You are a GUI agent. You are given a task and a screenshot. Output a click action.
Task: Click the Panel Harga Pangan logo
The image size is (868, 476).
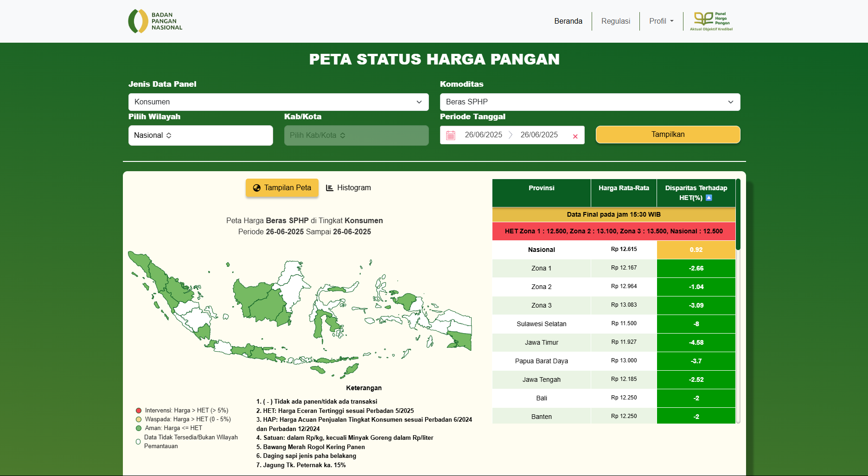click(x=711, y=21)
